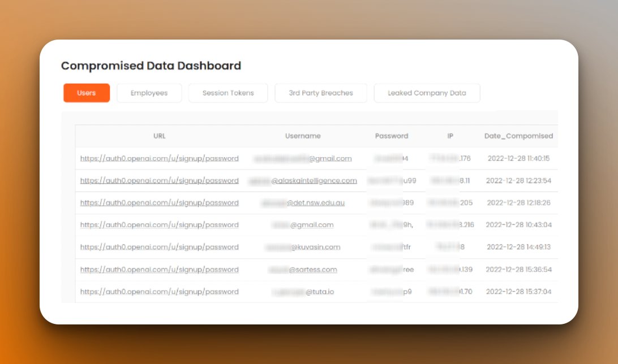This screenshot has width=618, height=364.
Task: Click the det.nsw.edu.au email link
Action: pos(303,202)
